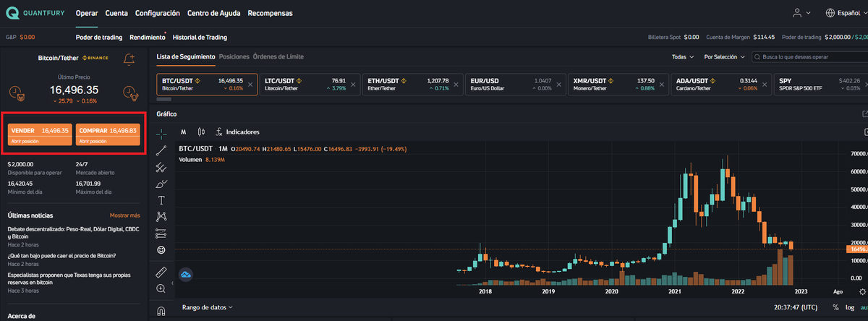The width and height of the screenshot is (868, 321).
Task: Expand the Todas filter dropdown
Action: coord(683,56)
